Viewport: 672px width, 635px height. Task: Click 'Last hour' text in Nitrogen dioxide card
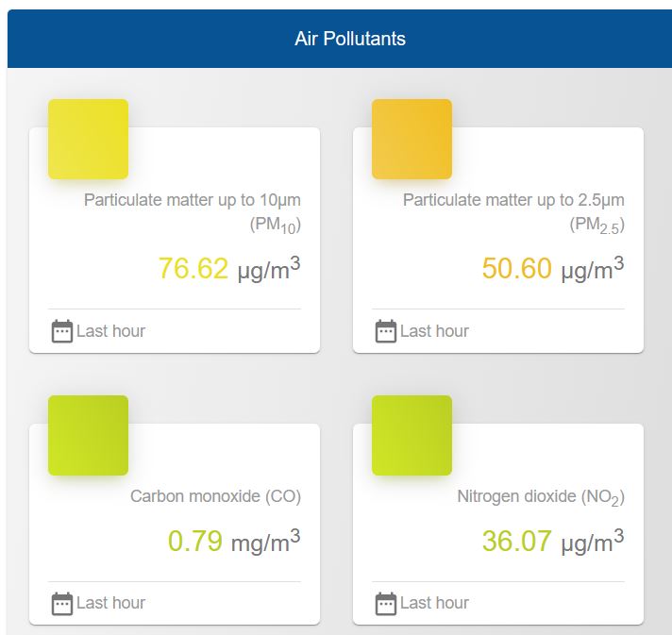pyautogui.click(x=434, y=603)
